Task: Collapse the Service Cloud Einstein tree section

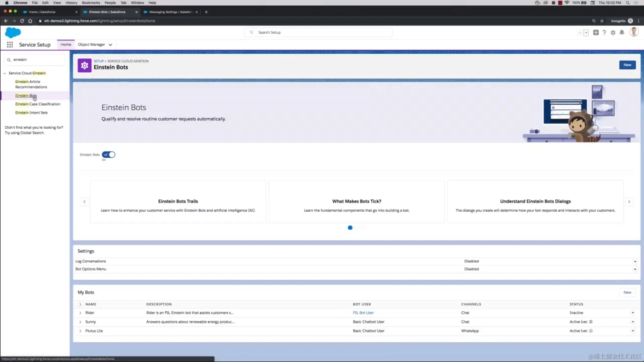Action: click(5, 73)
